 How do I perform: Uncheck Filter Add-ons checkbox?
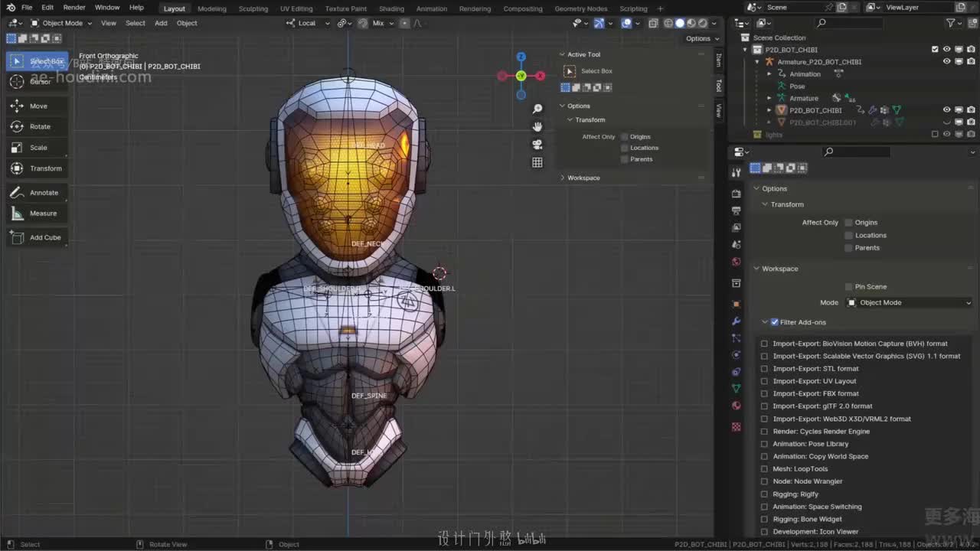point(775,322)
